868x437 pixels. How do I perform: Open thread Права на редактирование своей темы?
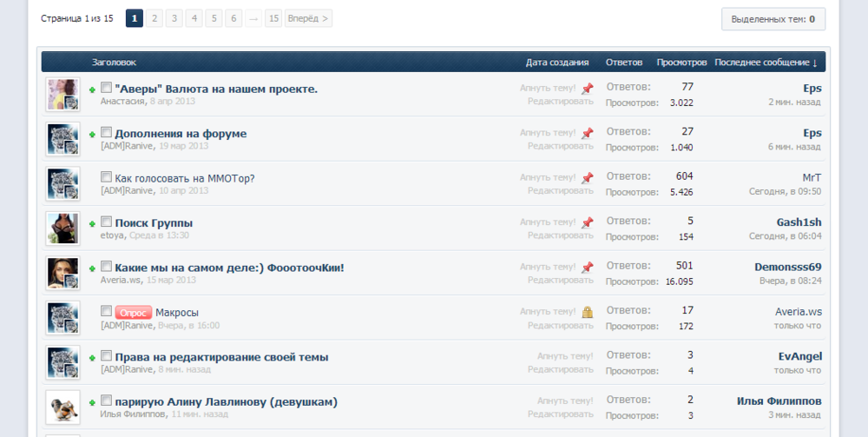(221, 357)
